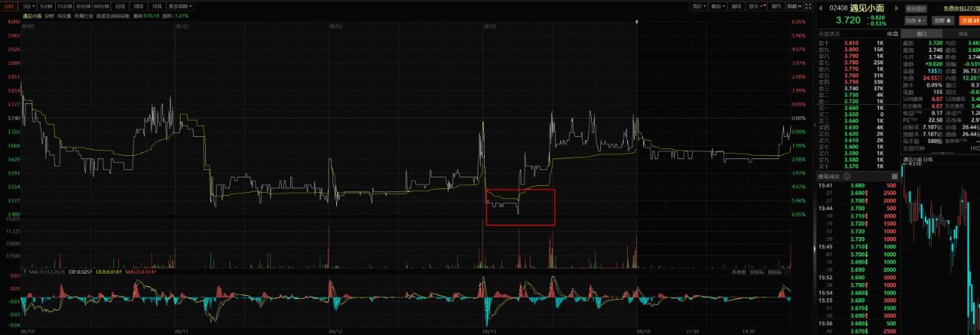Image resolution: width=980 pixels, height=335 pixels.
Task: Open the 5日 period dropdown
Action: tap(28, 5)
